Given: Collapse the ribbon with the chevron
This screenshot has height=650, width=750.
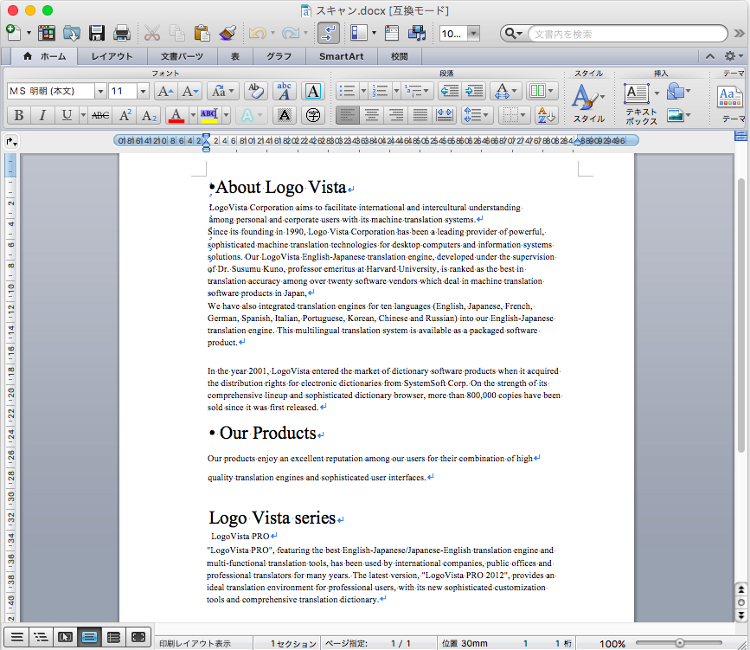Looking at the screenshot, I should click(x=710, y=56).
